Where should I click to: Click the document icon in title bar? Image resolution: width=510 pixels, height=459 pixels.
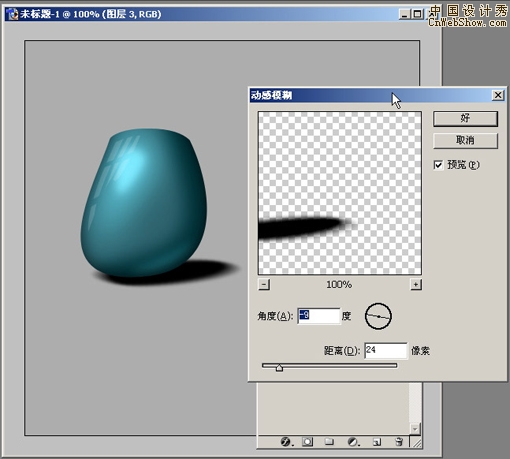click(13, 14)
